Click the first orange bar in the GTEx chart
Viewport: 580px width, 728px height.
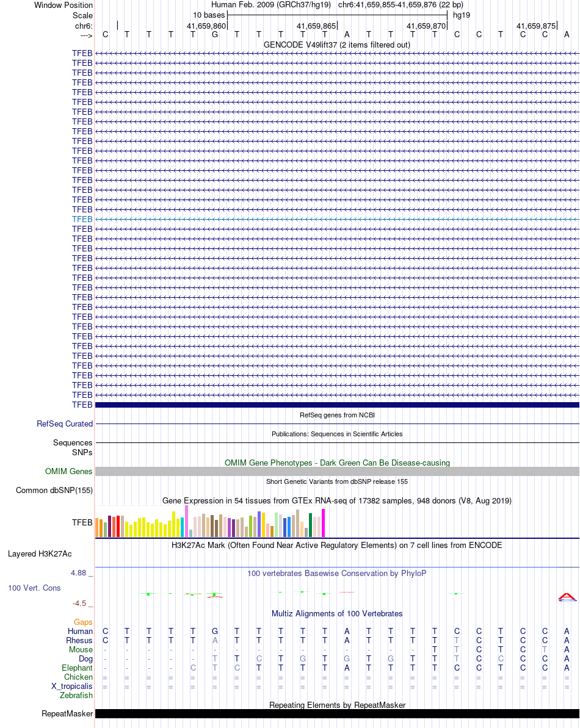(96, 528)
